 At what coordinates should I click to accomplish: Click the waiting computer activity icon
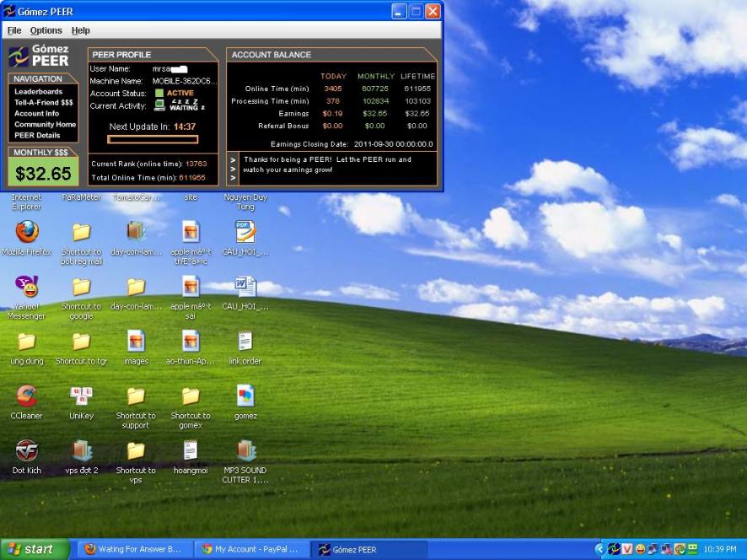[x=159, y=105]
